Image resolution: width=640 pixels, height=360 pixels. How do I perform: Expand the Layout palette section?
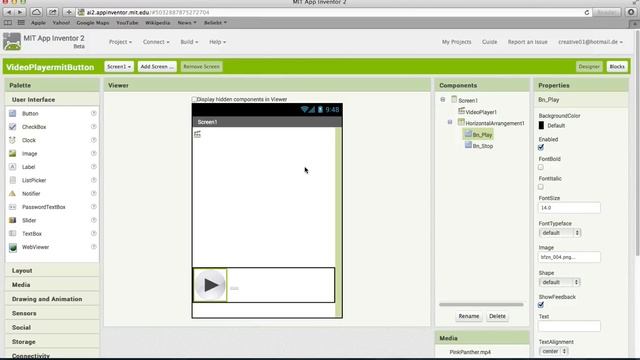click(52, 271)
